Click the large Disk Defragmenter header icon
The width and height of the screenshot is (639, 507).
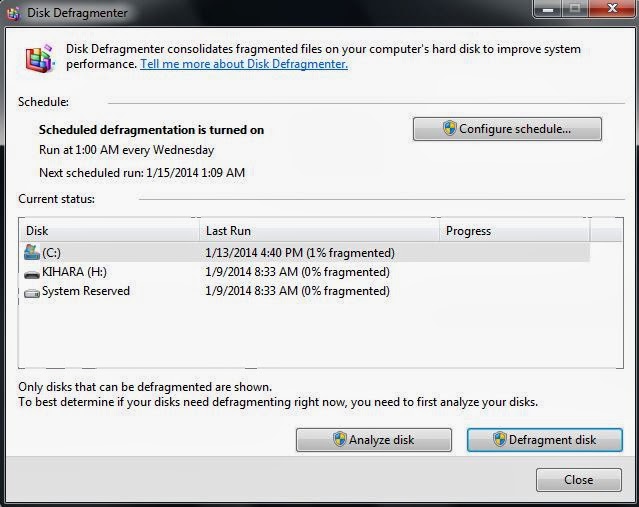pyautogui.click(x=40, y=58)
